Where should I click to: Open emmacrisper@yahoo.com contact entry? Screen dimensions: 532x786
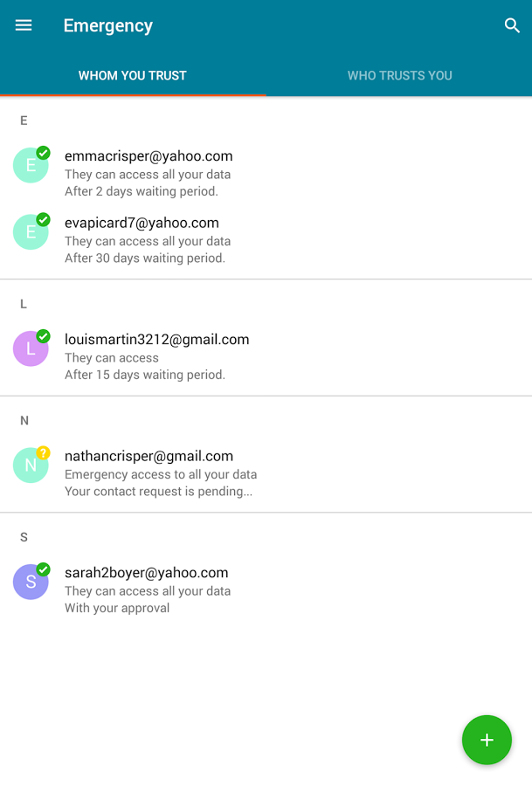point(266,173)
